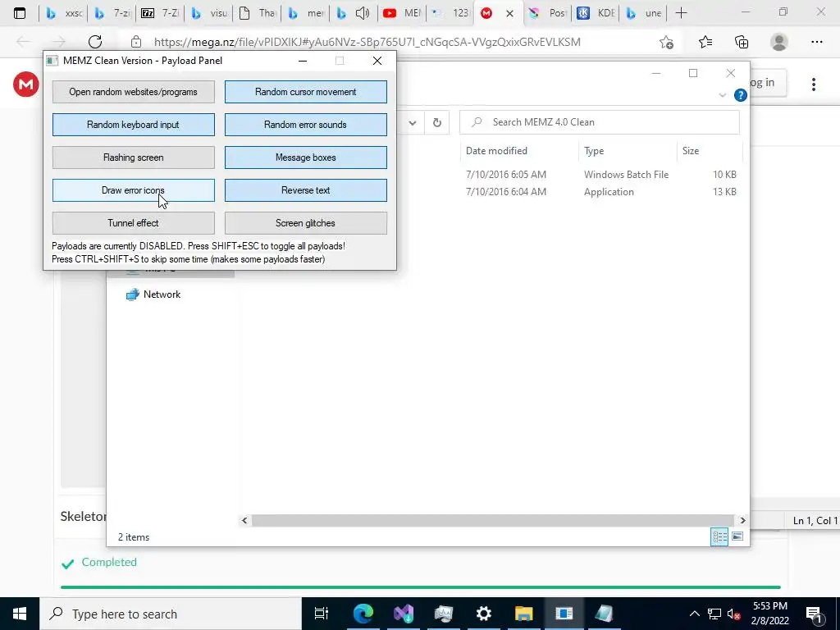Select the Application file row

(x=600, y=192)
